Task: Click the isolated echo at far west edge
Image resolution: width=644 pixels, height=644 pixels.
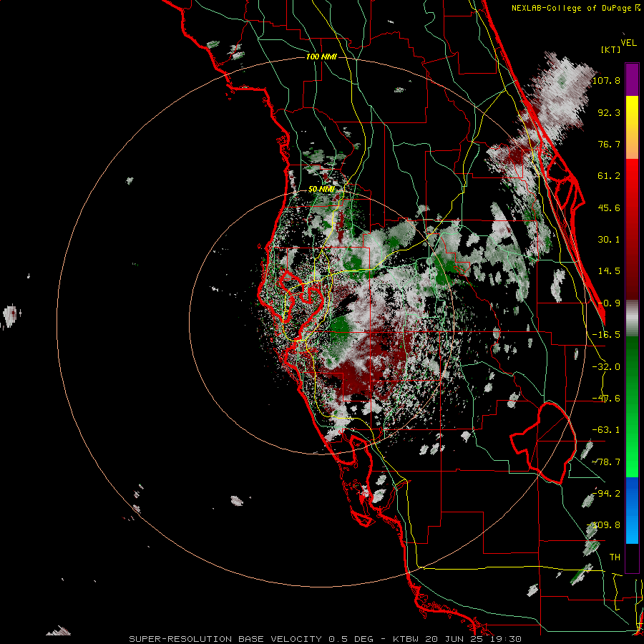Action: coord(11,316)
